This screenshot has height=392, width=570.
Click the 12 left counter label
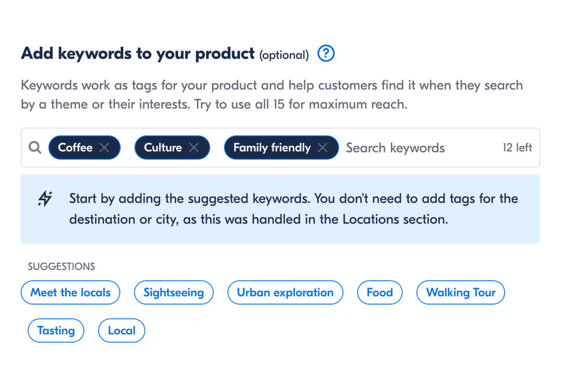point(517,147)
